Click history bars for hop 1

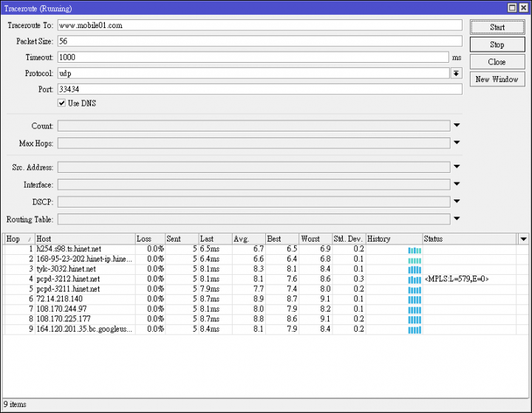415,250
